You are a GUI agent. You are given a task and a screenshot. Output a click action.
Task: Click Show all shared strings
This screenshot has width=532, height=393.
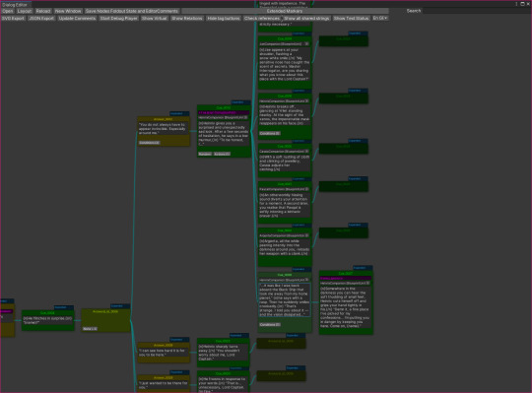pos(306,19)
